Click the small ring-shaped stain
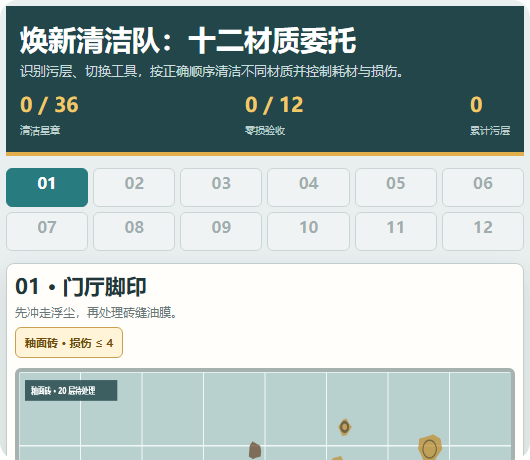The height and width of the screenshot is (460, 530). pyautogui.click(x=345, y=427)
